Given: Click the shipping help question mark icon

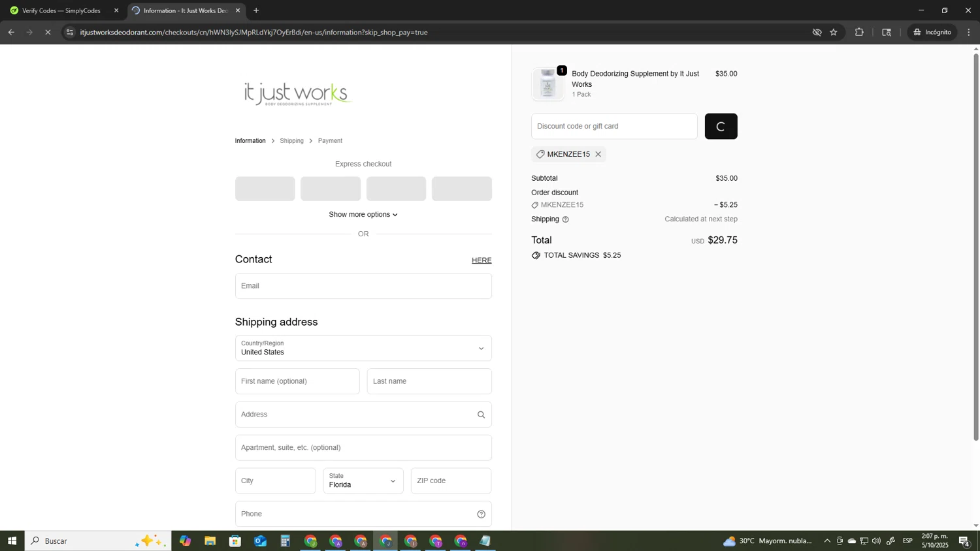Looking at the screenshot, I should point(566,219).
